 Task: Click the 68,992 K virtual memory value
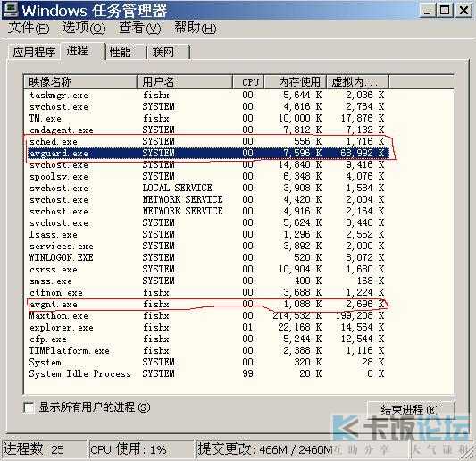pyautogui.click(x=362, y=153)
